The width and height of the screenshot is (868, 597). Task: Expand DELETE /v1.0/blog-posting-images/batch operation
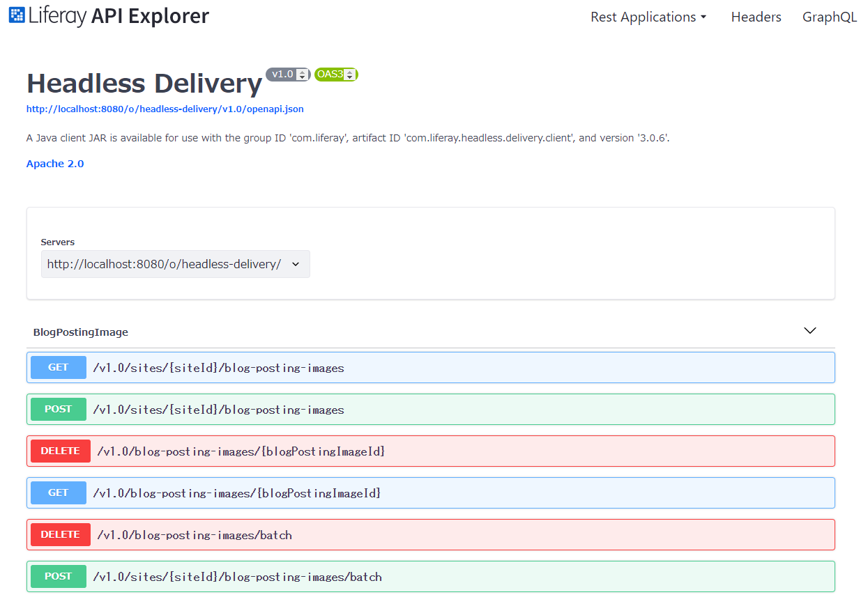pos(431,534)
